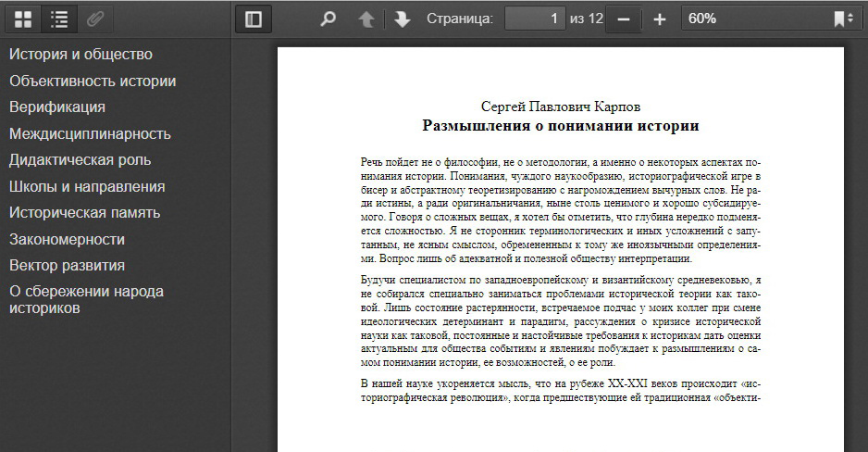The width and height of the screenshot is (868, 452).
Task: Click the page number field
Action: tap(535, 19)
